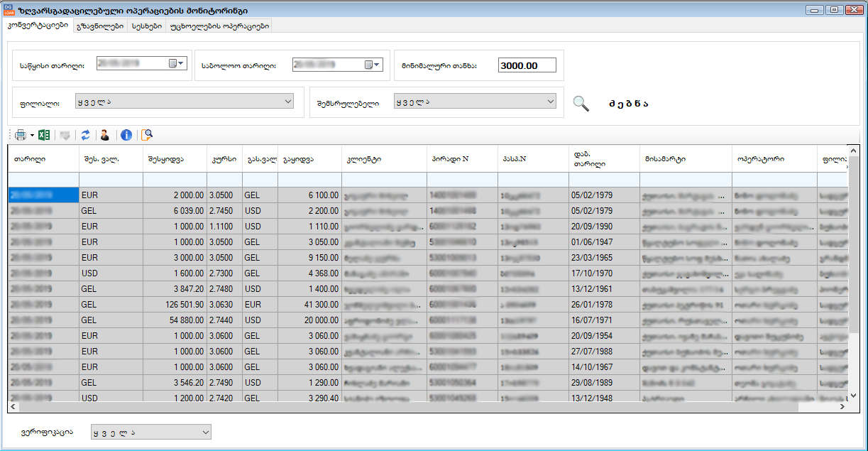Open the უცხოელების ოპერაციები tab
Screen dimensions: 868x451
(x=219, y=26)
